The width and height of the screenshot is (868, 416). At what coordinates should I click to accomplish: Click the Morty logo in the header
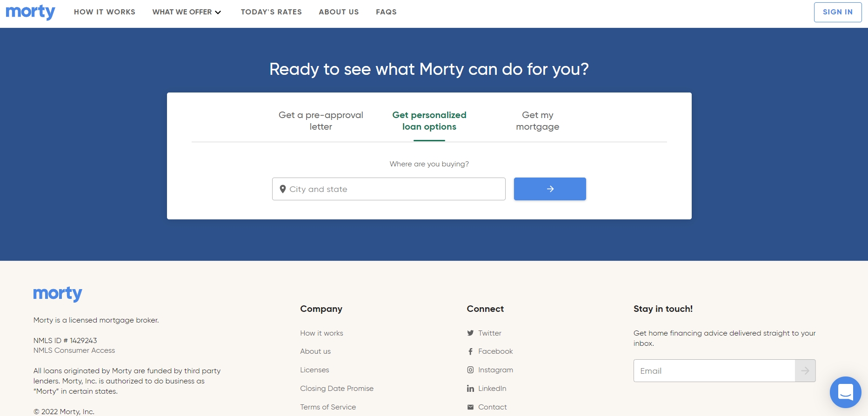point(30,12)
